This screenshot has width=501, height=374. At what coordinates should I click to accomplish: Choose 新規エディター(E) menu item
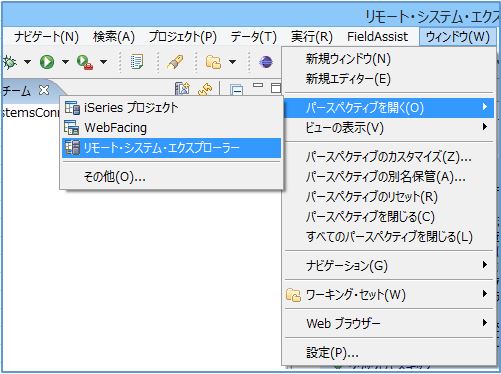(389, 79)
